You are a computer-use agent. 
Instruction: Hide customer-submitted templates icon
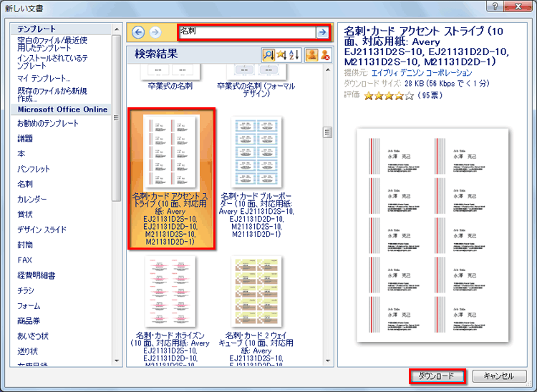pos(325,55)
